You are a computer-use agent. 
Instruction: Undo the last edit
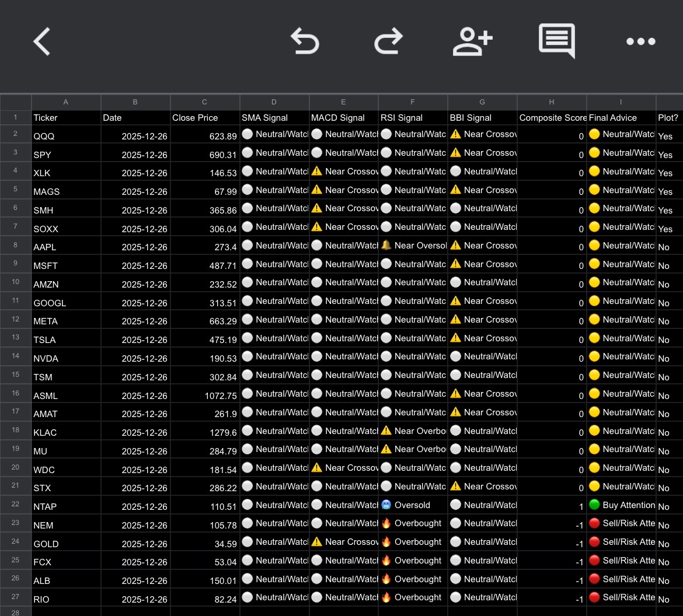(305, 41)
